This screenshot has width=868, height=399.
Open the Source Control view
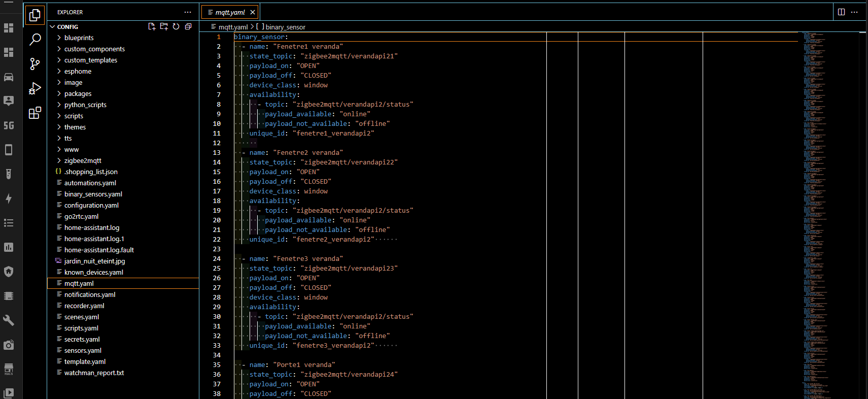click(35, 64)
